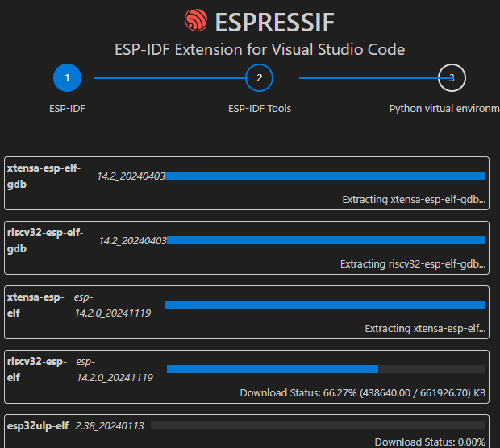Image resolution: width=500 pixels, height=448 pixels.
Task: Click the 'xtensa-esp-elf-gdb' tool name
Action: (44, 176)
